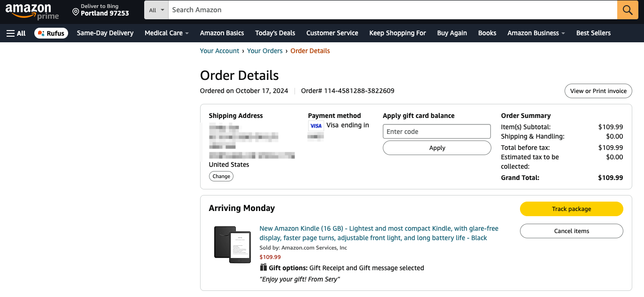This screenshot has height=297, width=644.
Task: Open the Buy Again page
Action: [452, 33]
